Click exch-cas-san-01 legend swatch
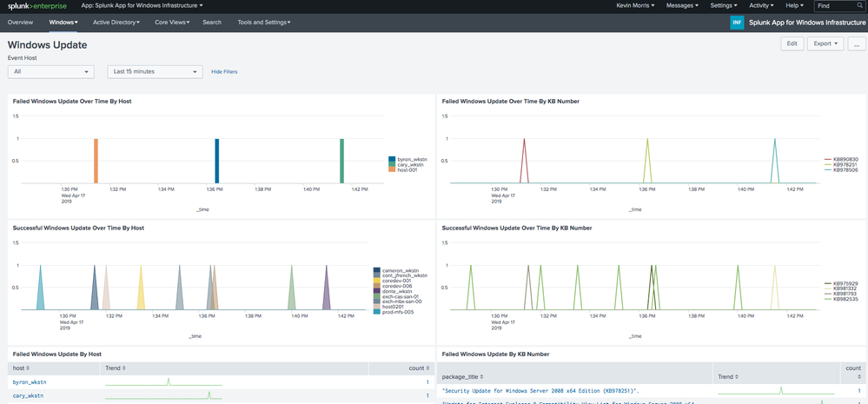The height and width of the screenshot is (404, 868). coord(377,296)
